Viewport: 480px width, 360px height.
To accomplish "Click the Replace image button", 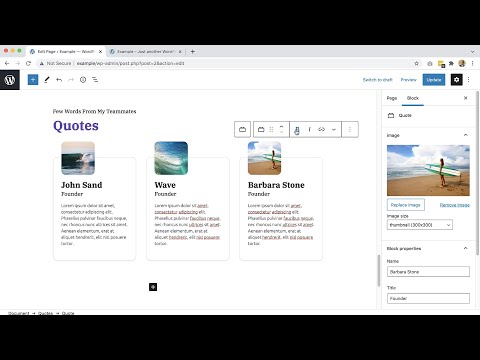I will [x=406, y=205].
